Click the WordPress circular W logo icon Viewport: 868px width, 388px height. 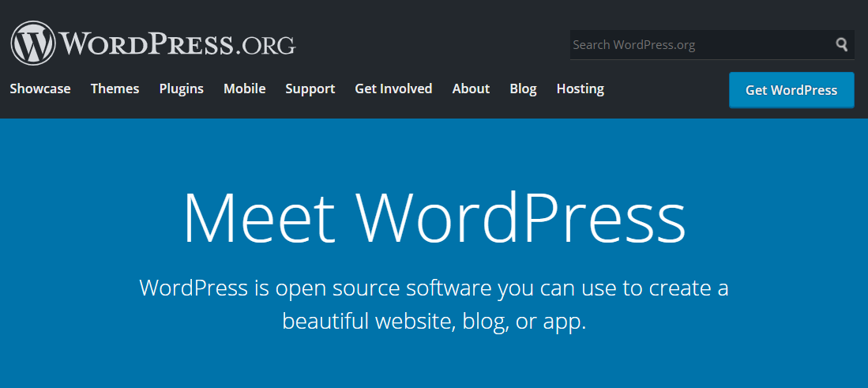[x=33, y=43]
